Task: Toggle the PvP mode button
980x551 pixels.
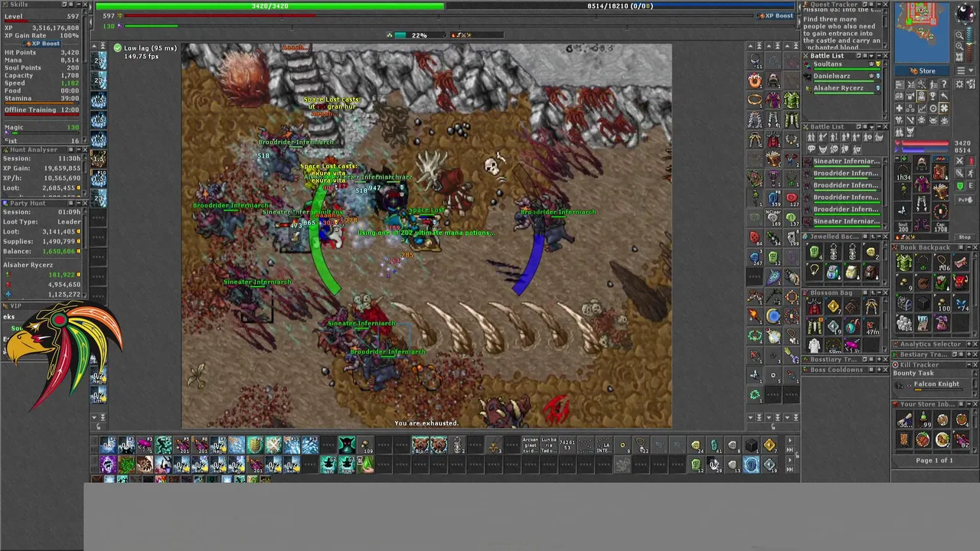Action: [965, 200]
